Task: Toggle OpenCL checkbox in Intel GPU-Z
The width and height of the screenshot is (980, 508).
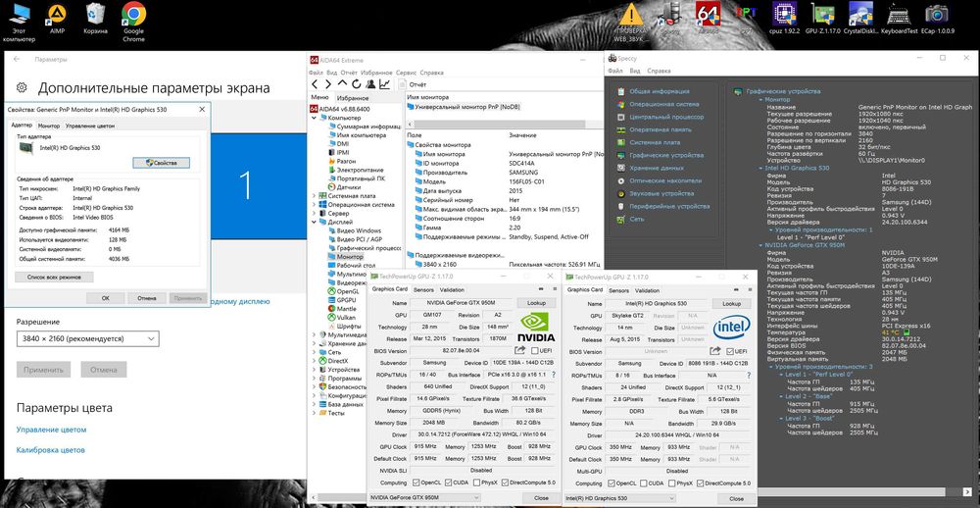Action: pos(612,483)
